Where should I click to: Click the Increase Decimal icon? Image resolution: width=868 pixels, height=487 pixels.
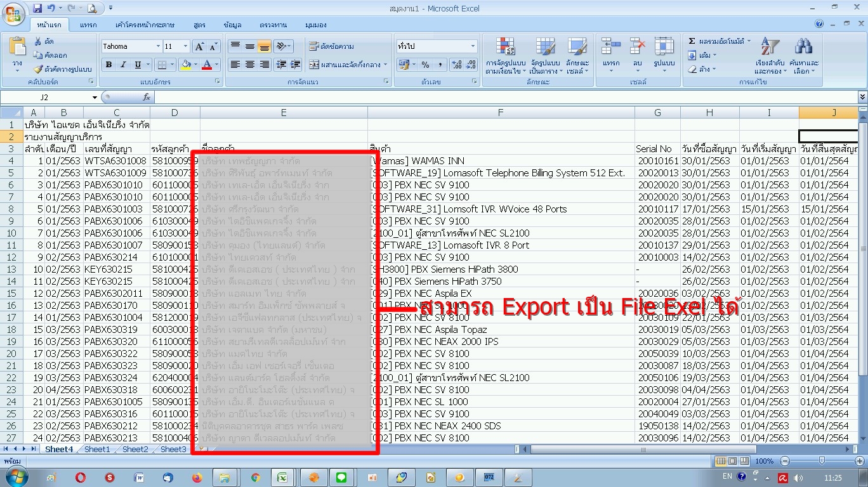click(x=456, y=65)
